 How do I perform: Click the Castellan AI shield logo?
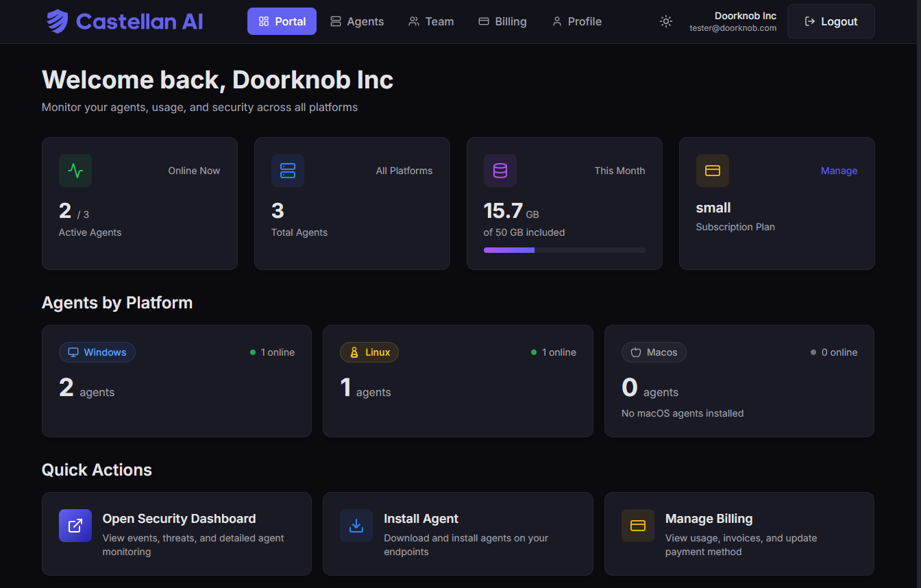pos(58,21)
